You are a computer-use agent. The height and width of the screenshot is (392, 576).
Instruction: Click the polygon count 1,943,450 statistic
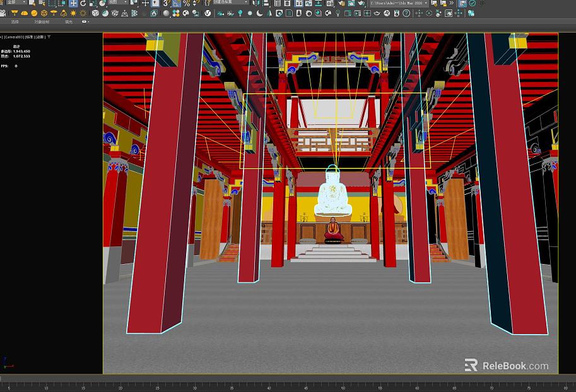(21, 52)
